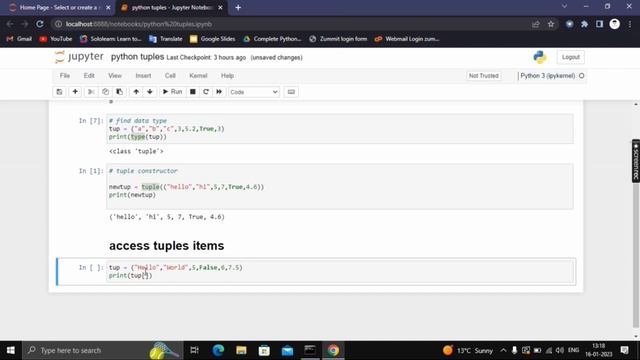Screen dimensions: 640x360
Task: Open the Kernel menu
Action: 198,76
